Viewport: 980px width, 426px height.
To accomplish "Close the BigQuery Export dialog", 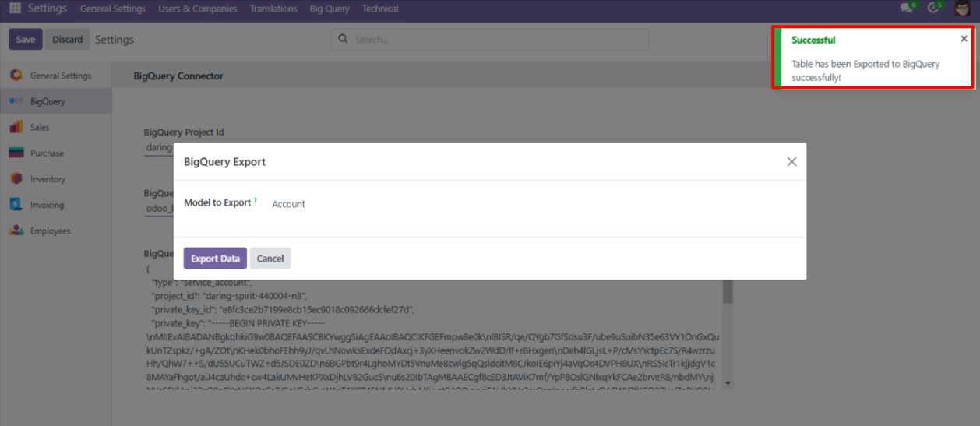I will (791, 162).
